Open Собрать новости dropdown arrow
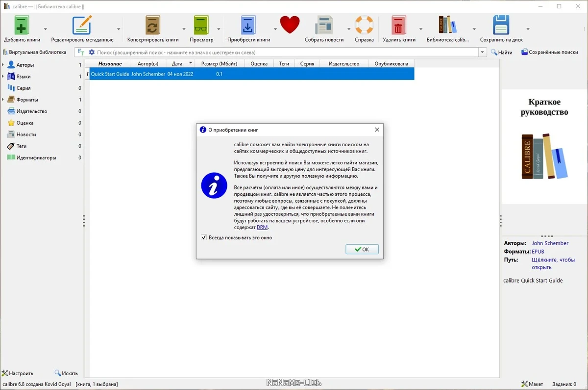This screenshot has height=390, width=588. [349, 29]
